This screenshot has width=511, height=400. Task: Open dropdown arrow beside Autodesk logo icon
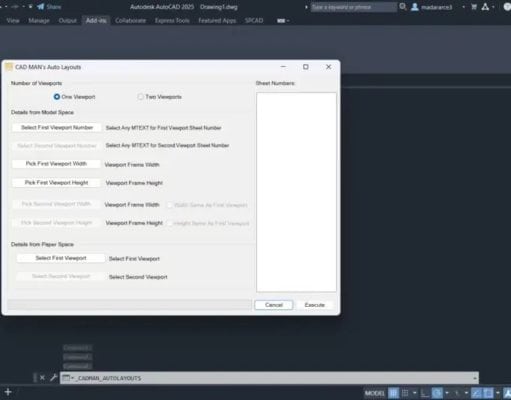493,7
